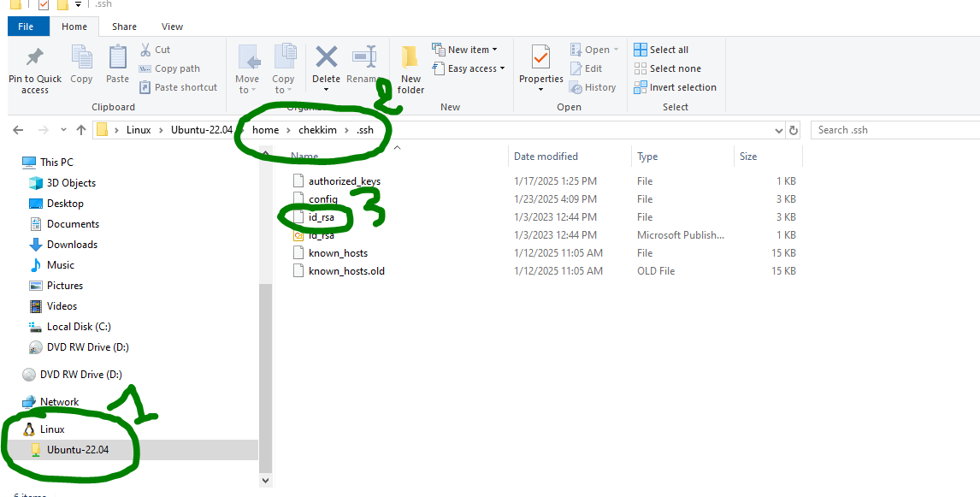
Task: Click Select all in ribbon
Action: pyautogui.click(x=661, y=50)
